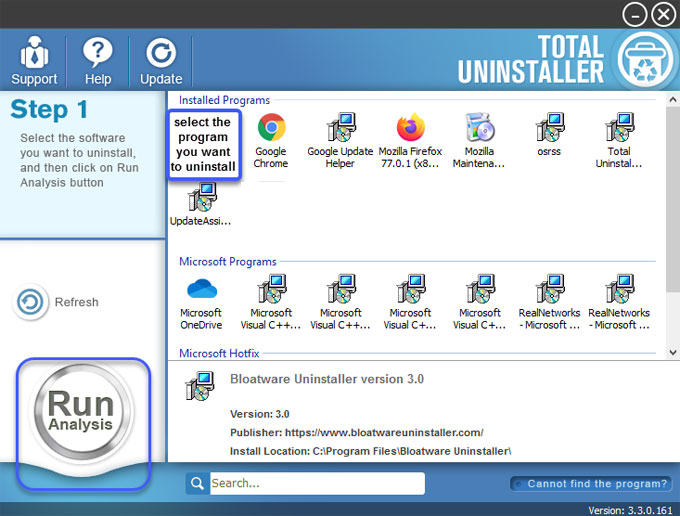Select the second Microsoft Visual C++ entry
680x516 pixels.
tap(340, 302)
